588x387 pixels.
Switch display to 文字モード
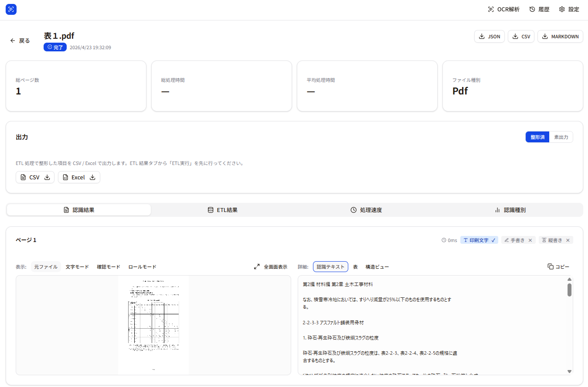(x=77, y=267)
